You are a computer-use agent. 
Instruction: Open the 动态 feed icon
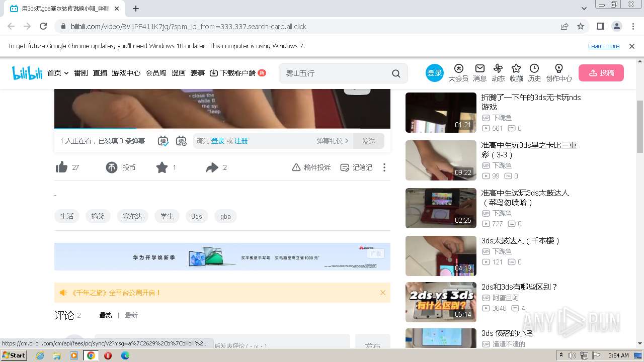498,73
